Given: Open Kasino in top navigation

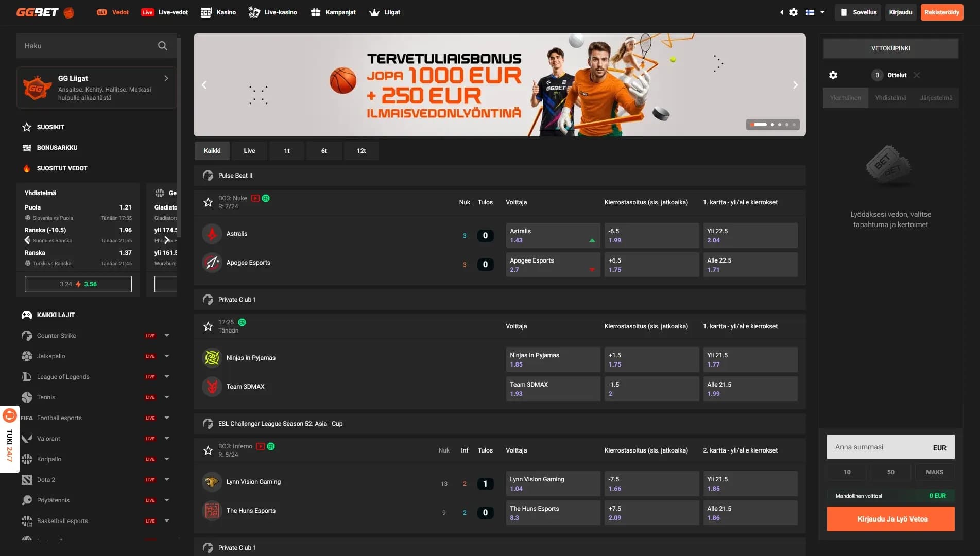Looking at the screenshot, I should click(x=218, y=12).
